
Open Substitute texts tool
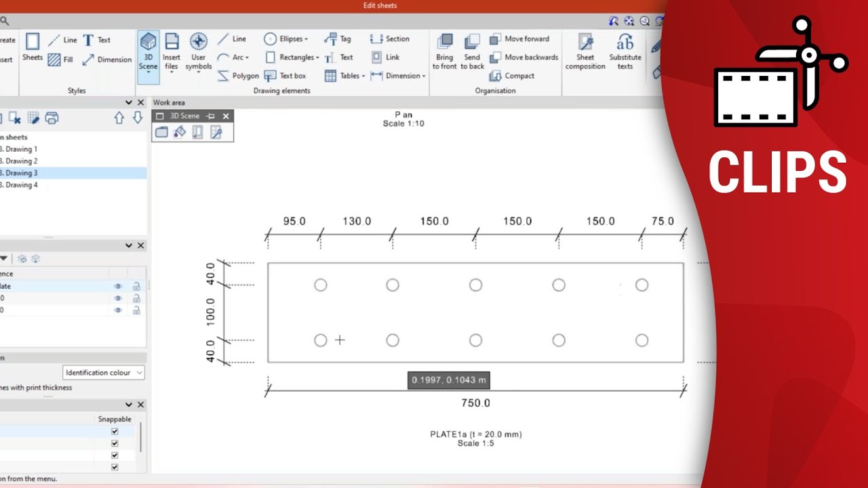(x=625, y=52)
